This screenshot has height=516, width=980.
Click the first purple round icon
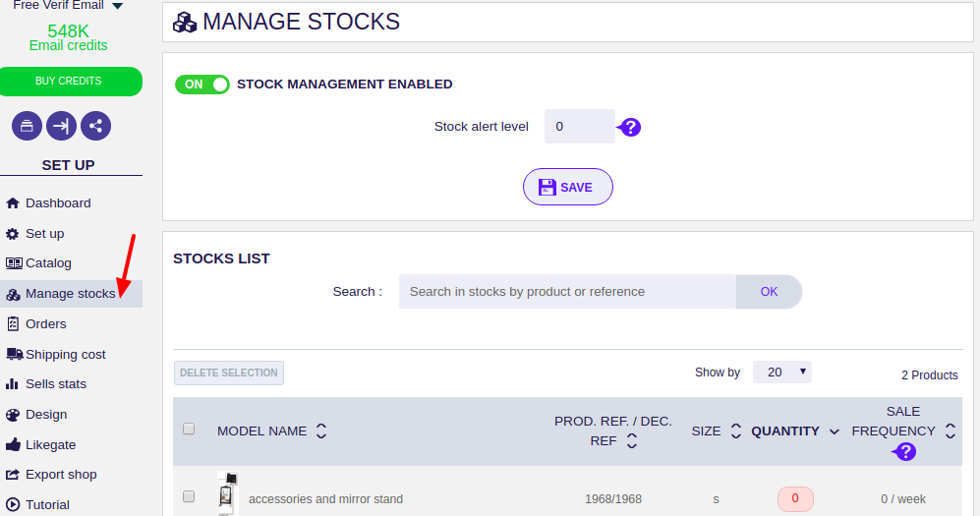click(x=27, y=126)
